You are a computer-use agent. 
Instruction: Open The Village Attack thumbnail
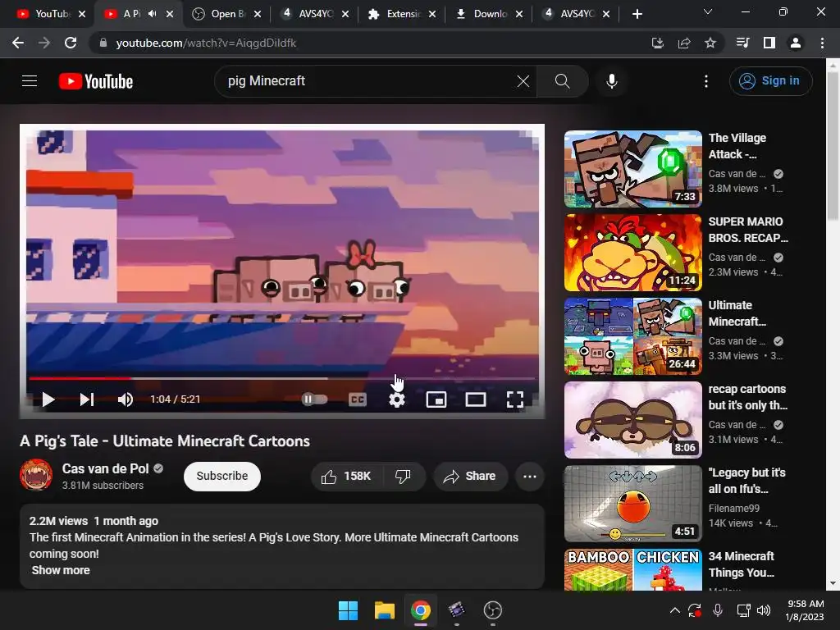coord(633,169)
